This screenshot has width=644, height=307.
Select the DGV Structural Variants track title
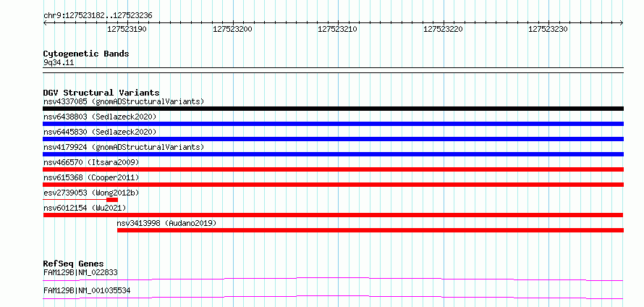point(101,93)
